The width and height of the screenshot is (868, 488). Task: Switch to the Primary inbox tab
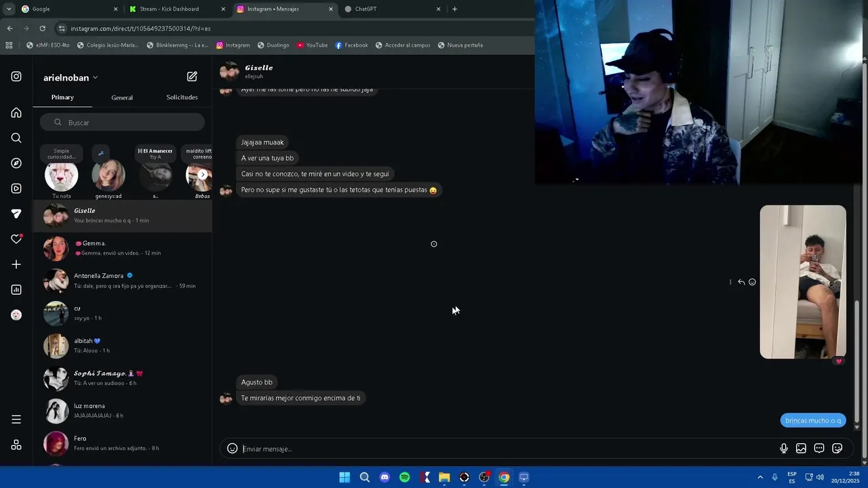pyautogui.click(x=62, y=98)
